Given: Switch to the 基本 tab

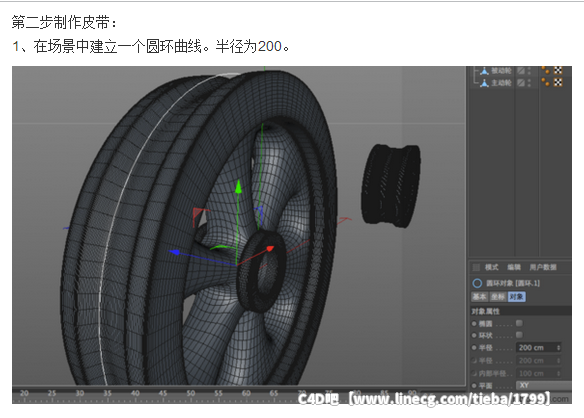Looking at the screenshot, I should tap(479, 297).
